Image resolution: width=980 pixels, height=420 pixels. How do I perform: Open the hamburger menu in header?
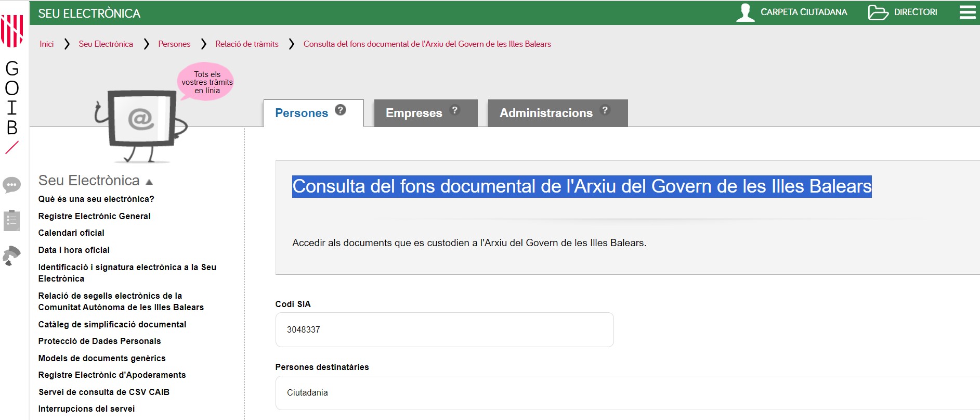pos(967,12)
